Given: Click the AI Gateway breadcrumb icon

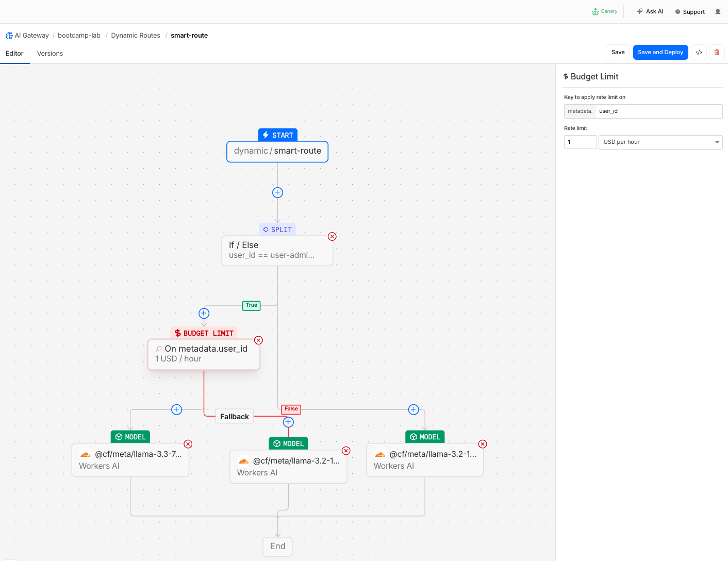Looking at the screenshot, I should pyautogui.click(x=9, y=36).
